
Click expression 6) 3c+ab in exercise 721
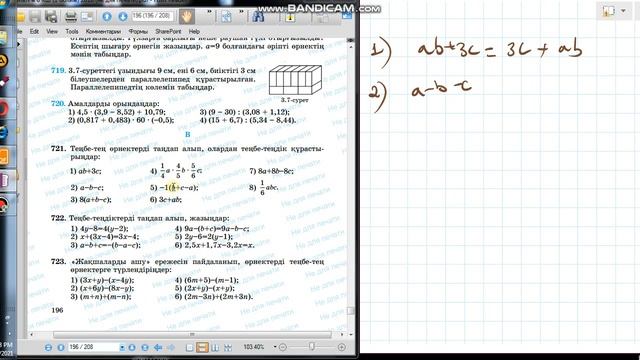tap(166, 200)
